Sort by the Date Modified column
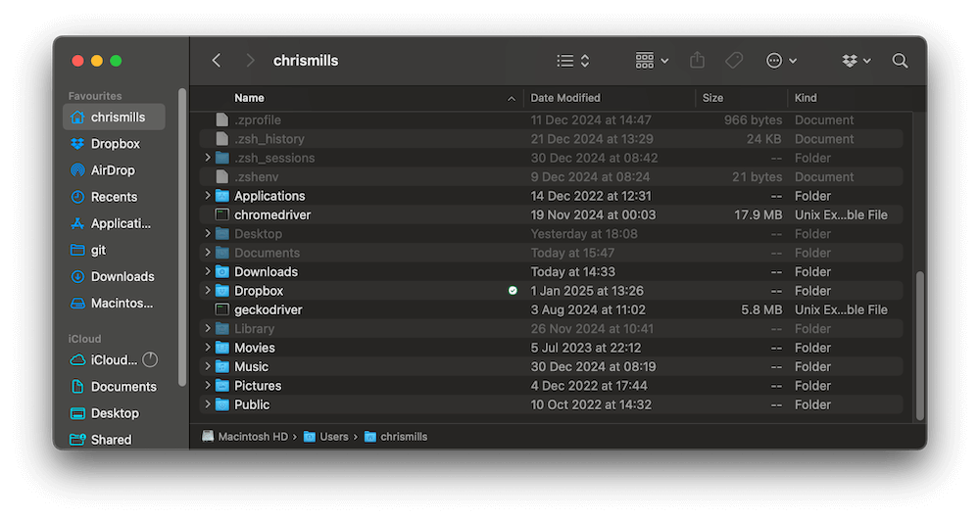Image resolution: width=980 pixels, height=520 pixels. 565,98
